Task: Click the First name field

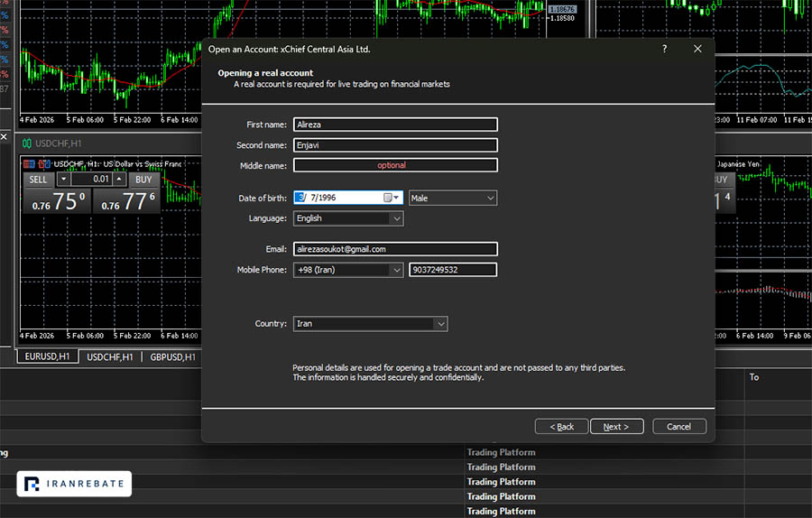Action: 395,125
